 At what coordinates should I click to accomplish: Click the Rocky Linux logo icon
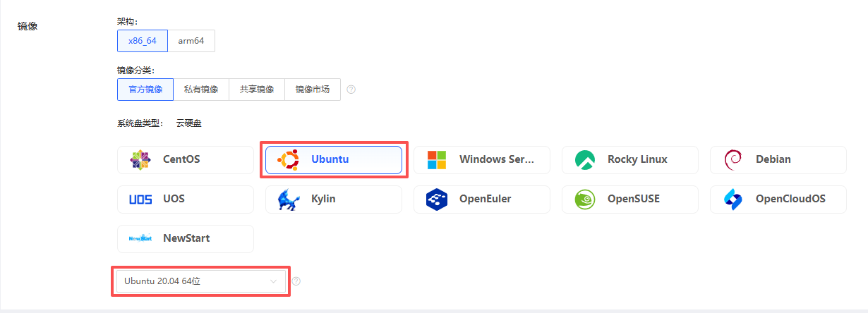click(585, 160)
